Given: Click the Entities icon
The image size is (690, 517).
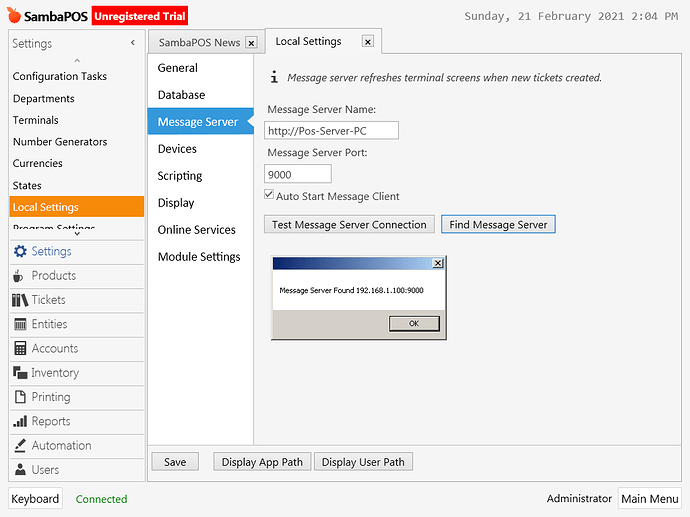Looking at the screenshot, I should (x=20, y=324).
